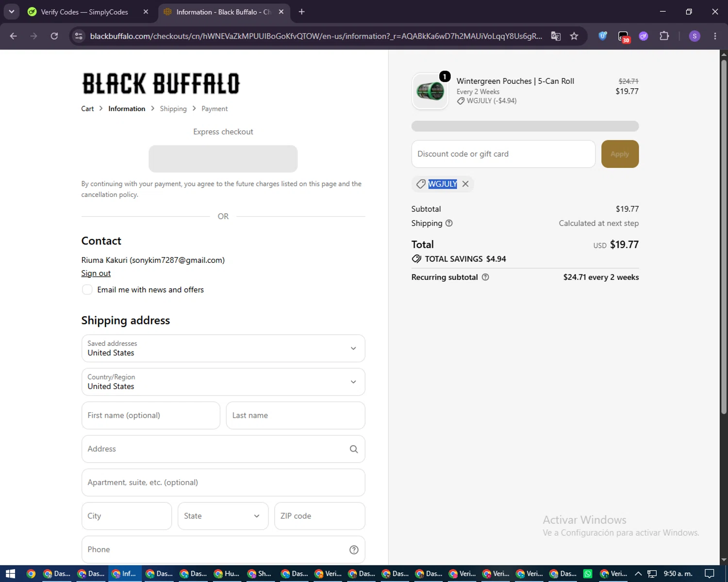
Task: Open the Hu... Chrome taskbar window
Action: [227, 574]
